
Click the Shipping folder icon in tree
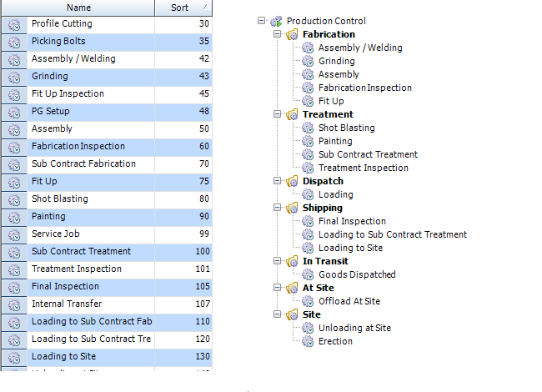pos(292,208)
